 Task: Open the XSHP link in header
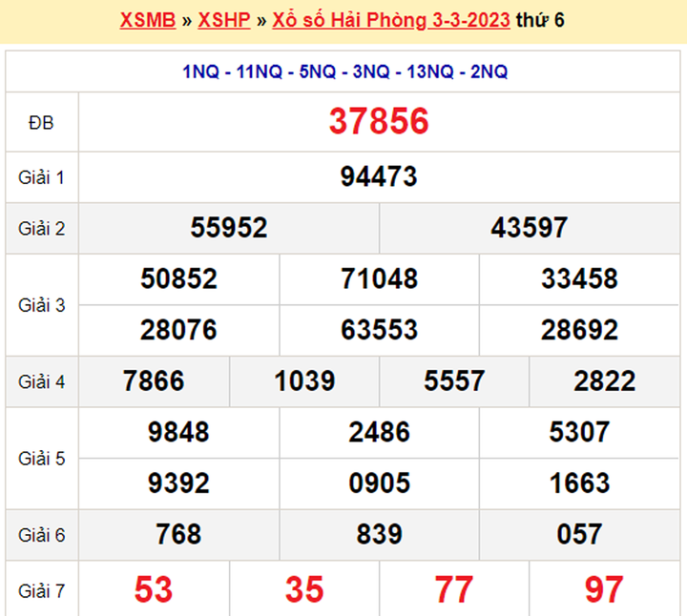[224, 20]
